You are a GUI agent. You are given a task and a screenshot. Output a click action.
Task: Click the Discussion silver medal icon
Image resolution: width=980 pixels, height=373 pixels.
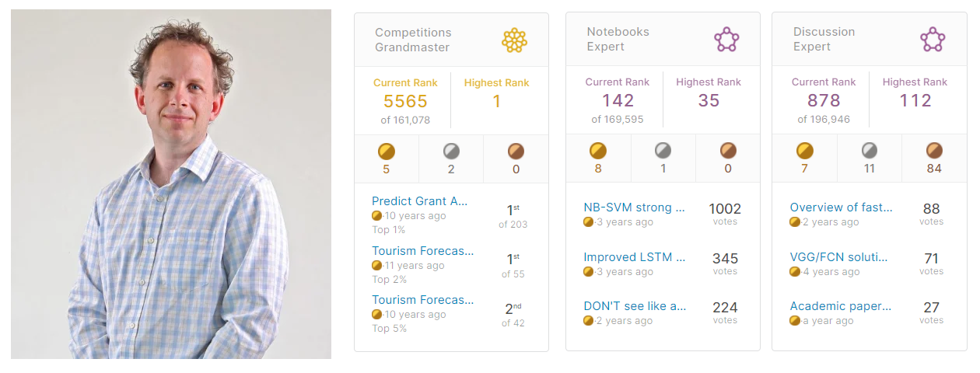coord(870,151)
